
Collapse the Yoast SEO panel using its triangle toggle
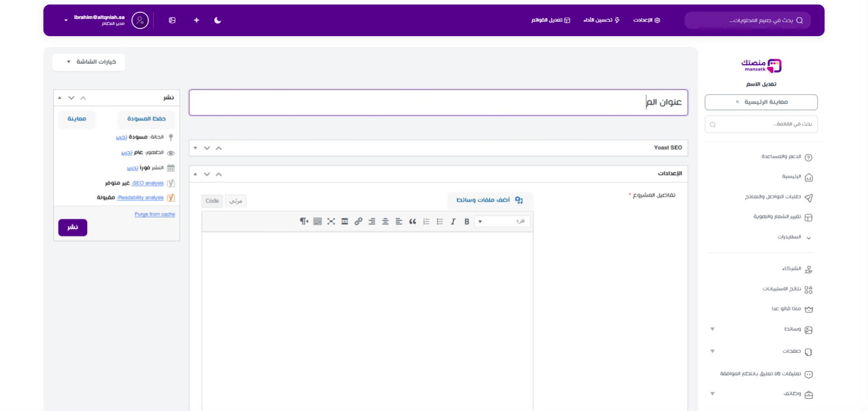click(195, 148)
